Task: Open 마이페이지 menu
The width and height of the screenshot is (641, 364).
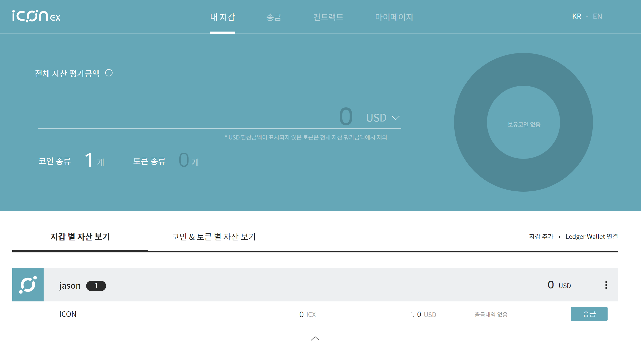Action: point(394,17)
